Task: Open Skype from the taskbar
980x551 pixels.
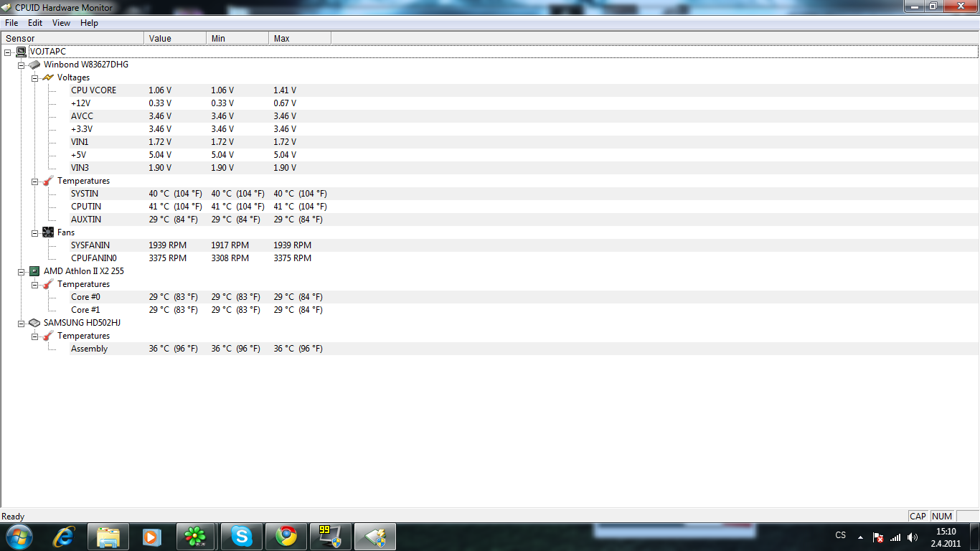Action: [x=242, y=537]
